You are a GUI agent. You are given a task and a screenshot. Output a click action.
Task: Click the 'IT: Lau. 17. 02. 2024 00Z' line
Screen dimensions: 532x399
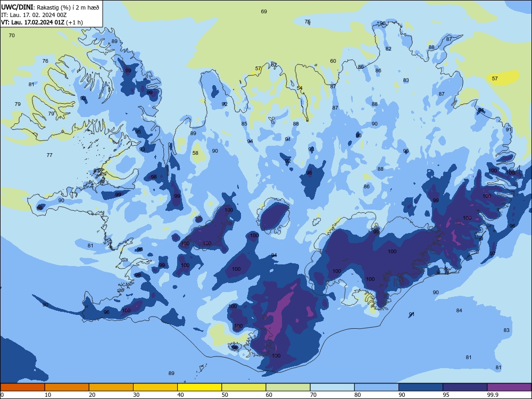[x=34, y=15]
